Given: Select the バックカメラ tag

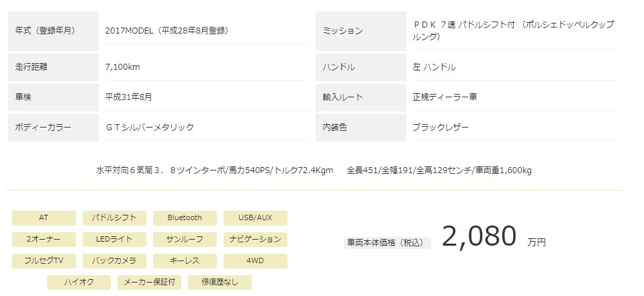Looking at the screenshot, I should pyautogui.click(x=114, y=260).
